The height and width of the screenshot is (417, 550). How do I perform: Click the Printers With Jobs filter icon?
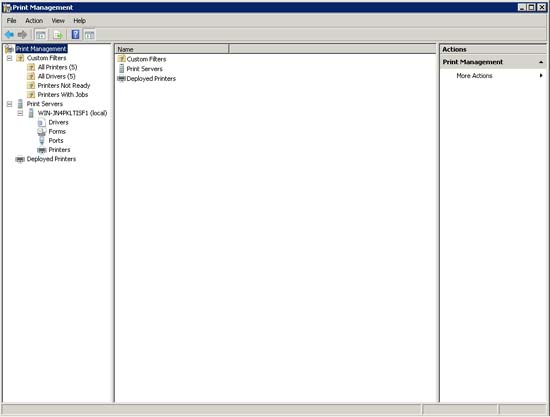click(x=31, y=94)
